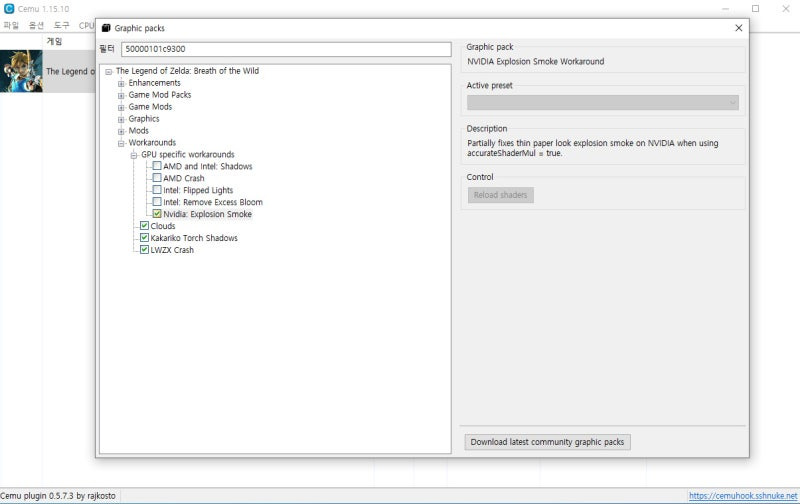Click 'Cemu plugin 0.5.7.3 by rajkosto' status text
The height and width of the screenshot is (504, 800).
point(58,495)
